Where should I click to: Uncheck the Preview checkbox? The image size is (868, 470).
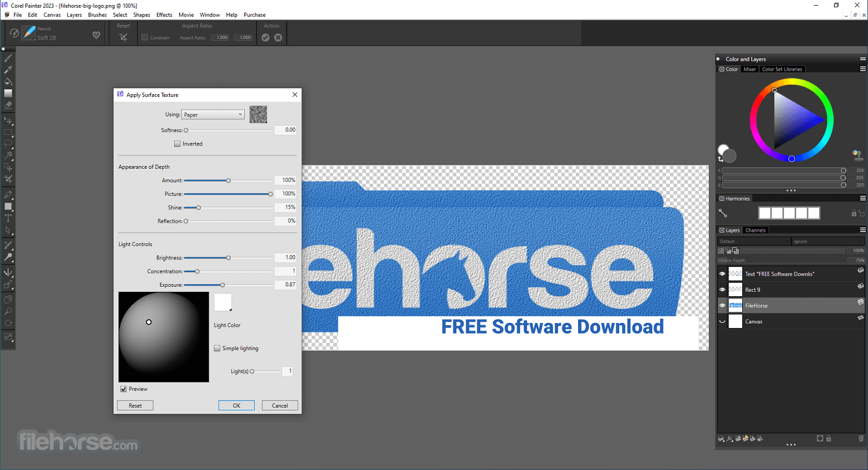click(x=124, y=389)
